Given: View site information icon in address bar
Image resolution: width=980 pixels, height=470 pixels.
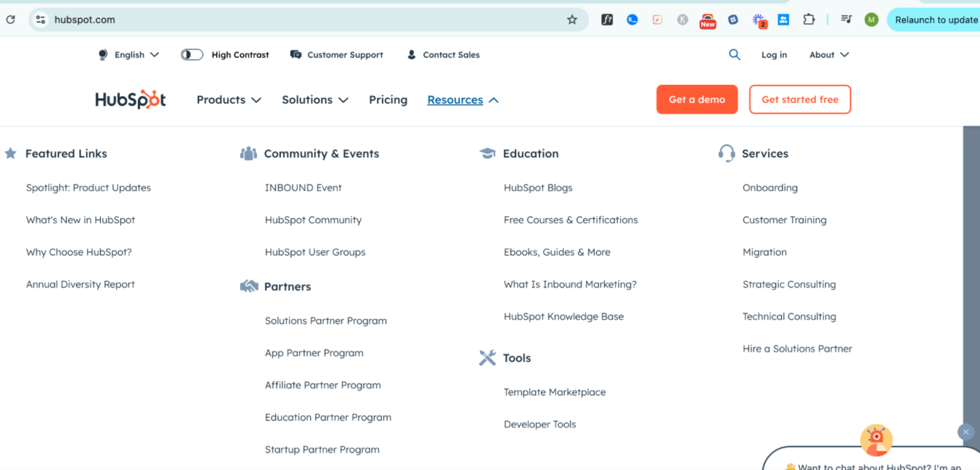Looking at the screenshot, I should [x=41, y=20].
